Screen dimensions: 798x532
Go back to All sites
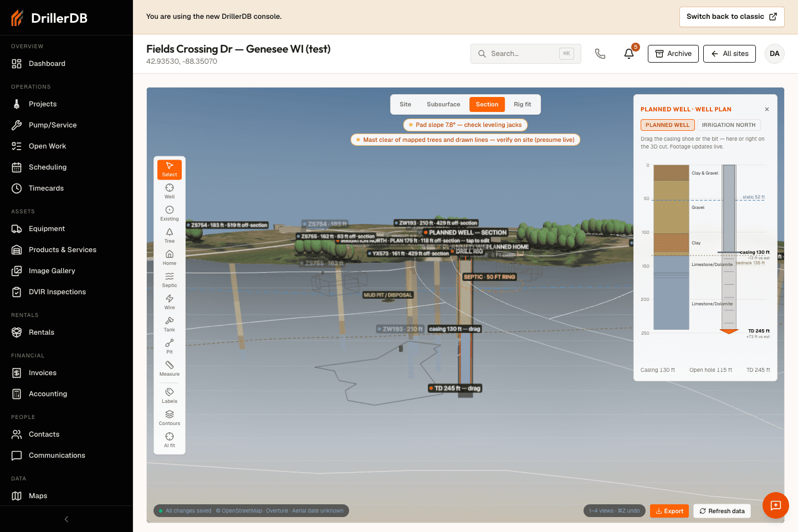coord(729,54)
